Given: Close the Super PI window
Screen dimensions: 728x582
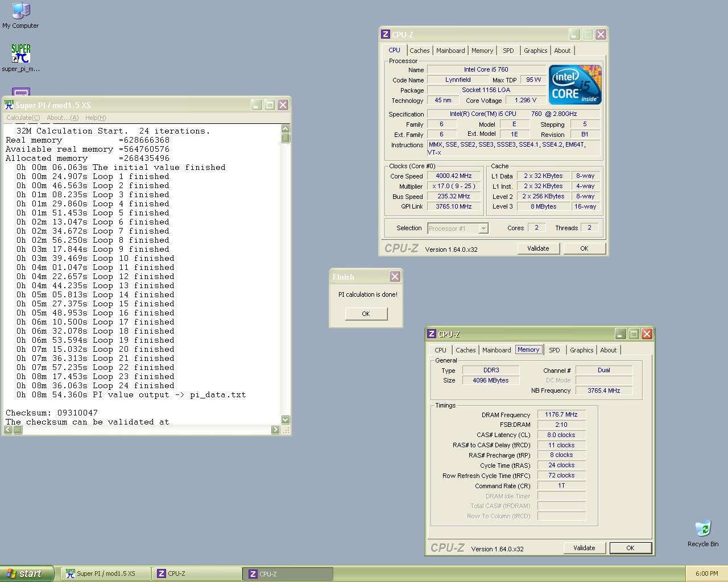Looking at the screenshot, I should click(x=283, y=105).
